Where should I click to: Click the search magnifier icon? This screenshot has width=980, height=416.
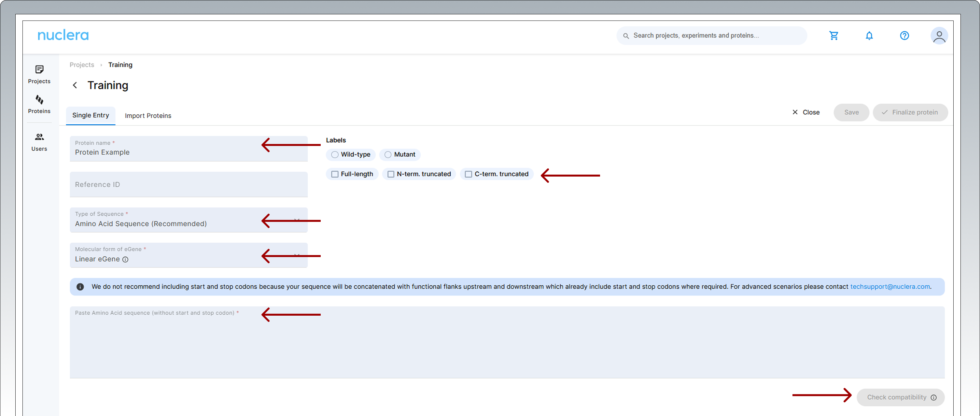pos(626,36)
